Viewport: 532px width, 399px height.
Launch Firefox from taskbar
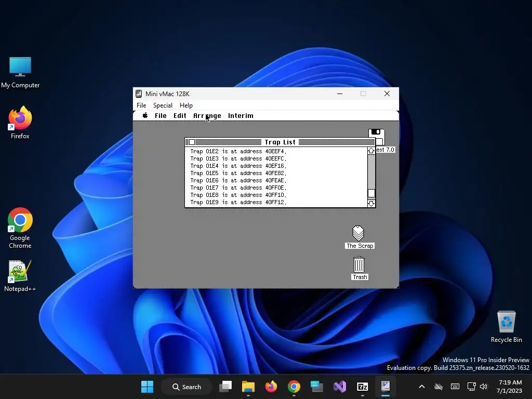pos(271,387)
